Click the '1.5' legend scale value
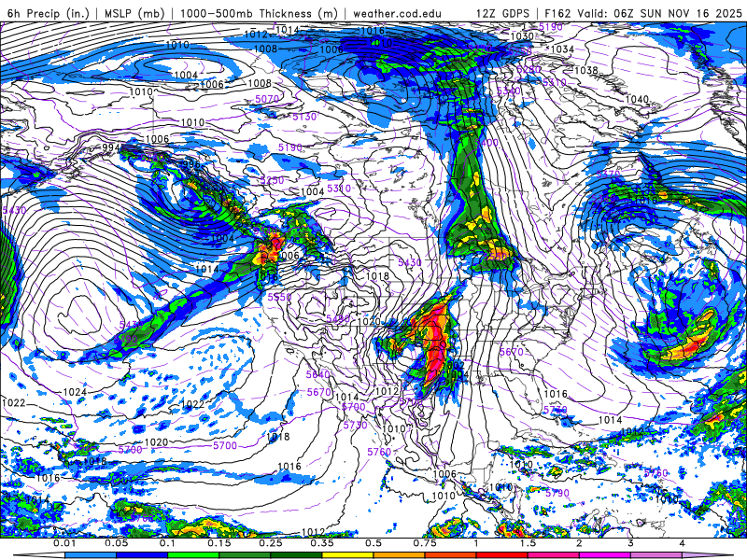747x560 pixels. click(x=528, y=543)
